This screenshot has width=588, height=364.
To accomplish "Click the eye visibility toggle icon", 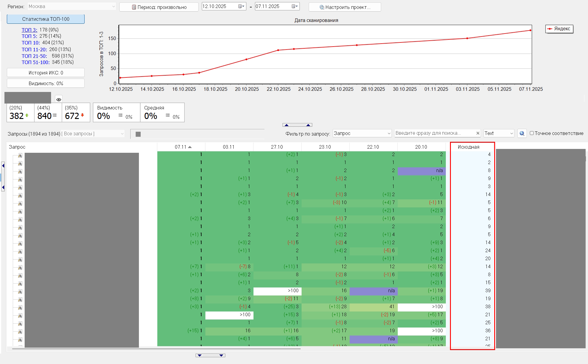I will 59,99.
